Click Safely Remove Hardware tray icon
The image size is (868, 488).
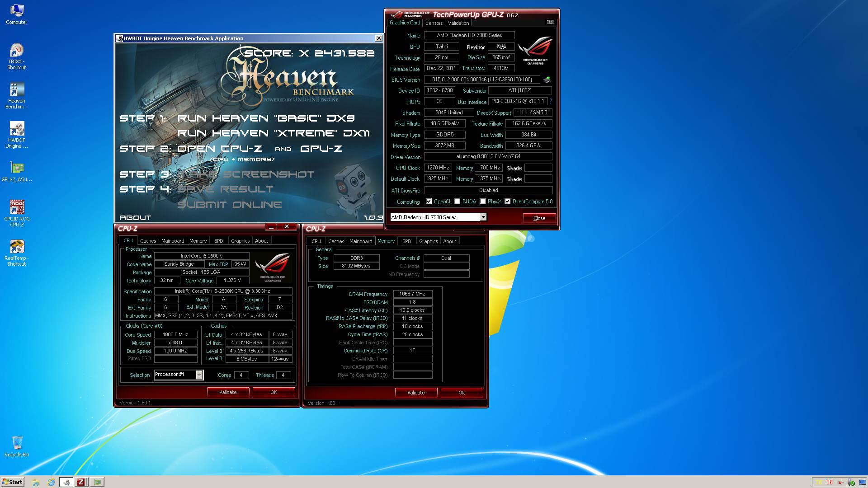point(851,482)
